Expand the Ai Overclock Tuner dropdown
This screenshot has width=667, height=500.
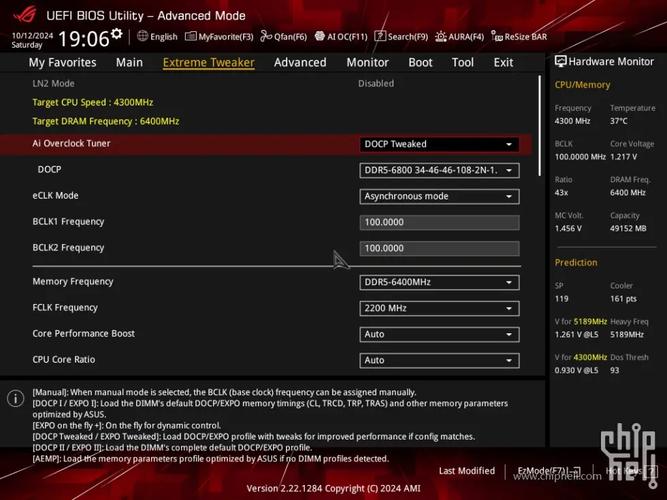click(439, 144)
